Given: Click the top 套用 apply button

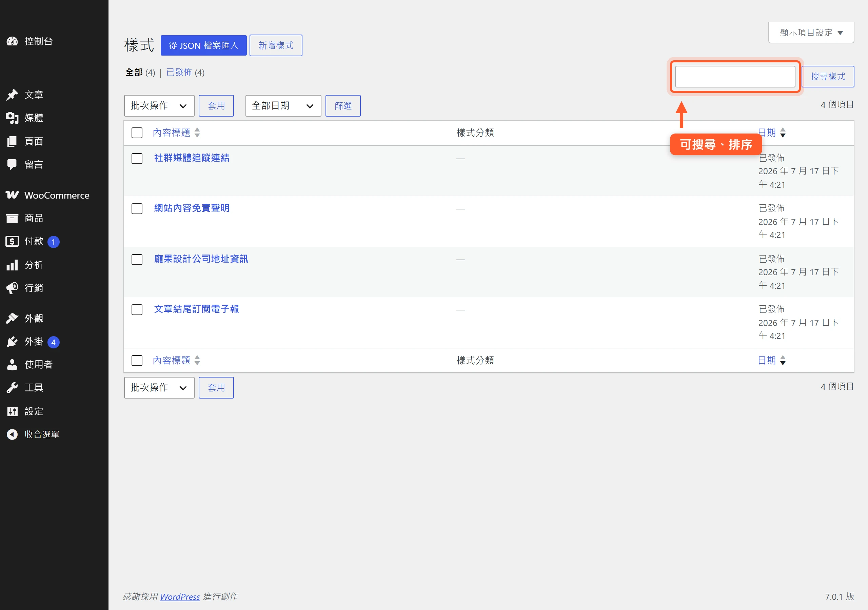Looking at the screenshot, I should [x=216, y=106].
